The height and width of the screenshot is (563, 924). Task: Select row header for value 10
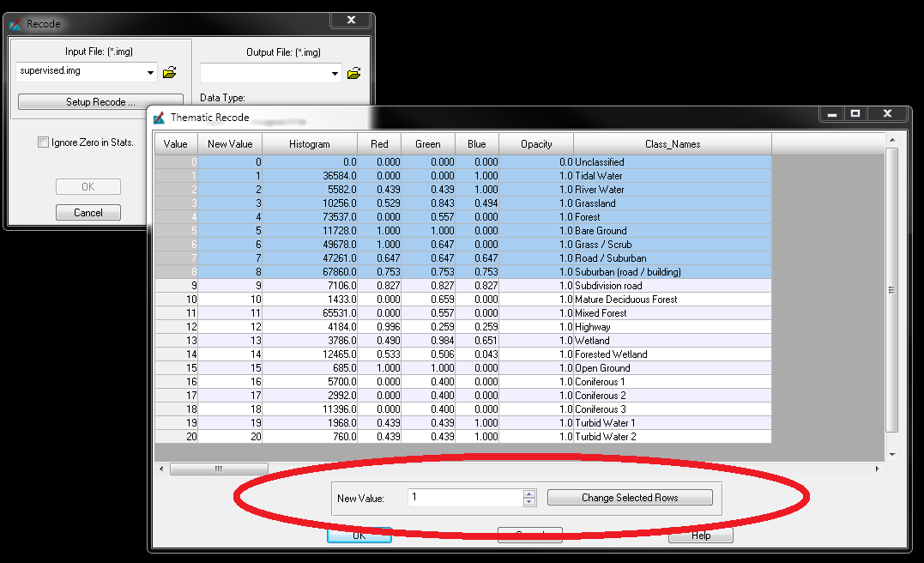176,300
